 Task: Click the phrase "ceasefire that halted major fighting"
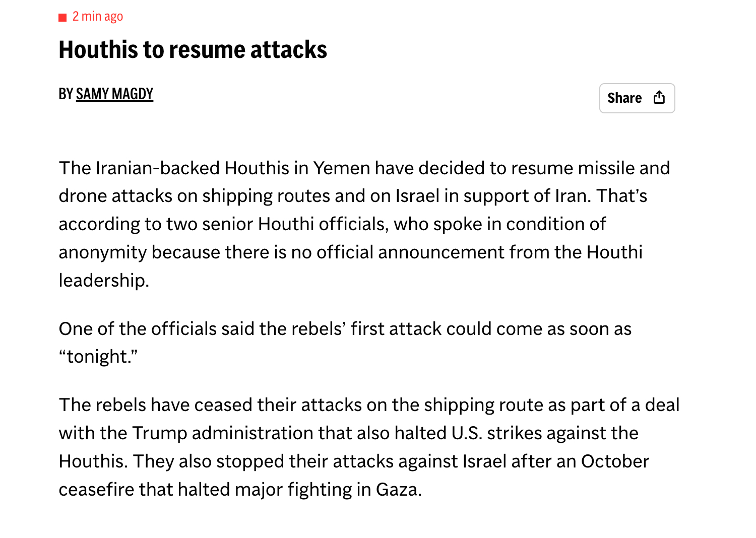[x=208, y=490]
